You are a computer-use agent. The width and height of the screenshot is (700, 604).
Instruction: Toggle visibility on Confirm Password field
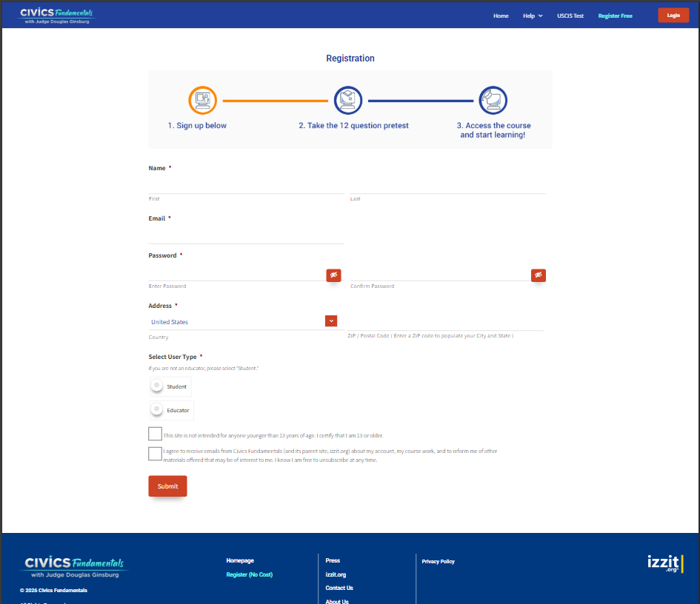click(x=538, y=275)
